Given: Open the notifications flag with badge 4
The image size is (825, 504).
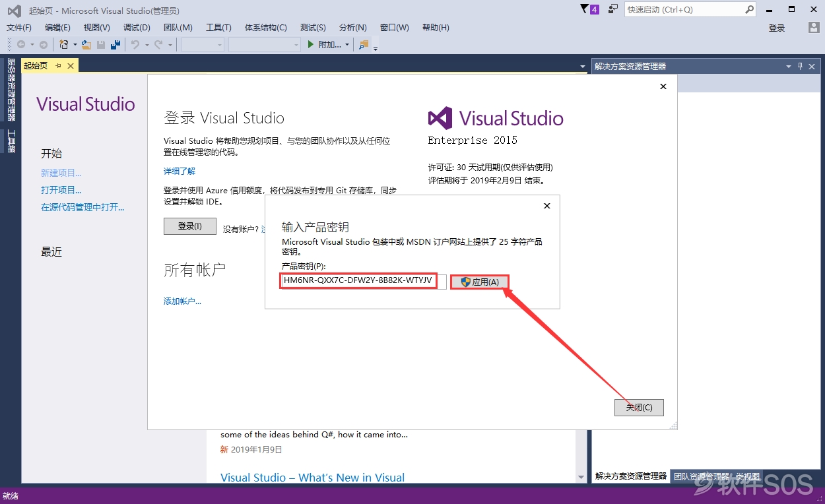Looking at the screenshot, I should pyautogui.click(x=589, y=9).
